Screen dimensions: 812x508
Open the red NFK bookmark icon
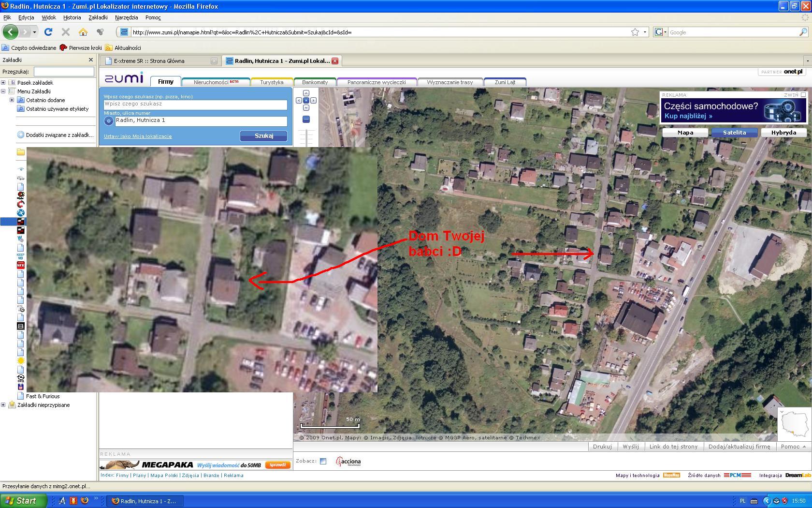pyautogui.click(x=21, y=265)
